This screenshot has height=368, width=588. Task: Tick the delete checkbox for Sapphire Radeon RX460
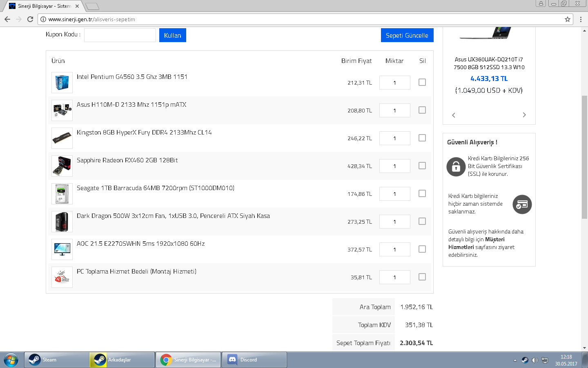click(422, 166)
